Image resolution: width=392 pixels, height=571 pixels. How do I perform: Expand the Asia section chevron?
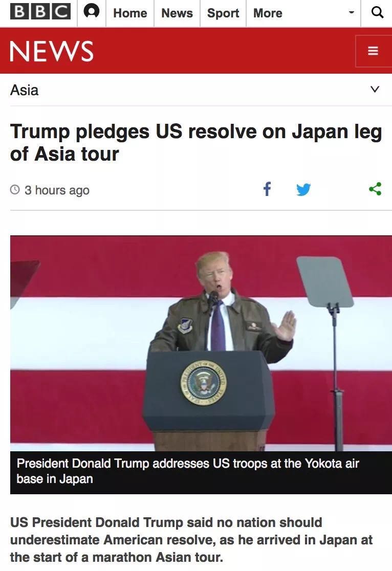coord(375,90)
